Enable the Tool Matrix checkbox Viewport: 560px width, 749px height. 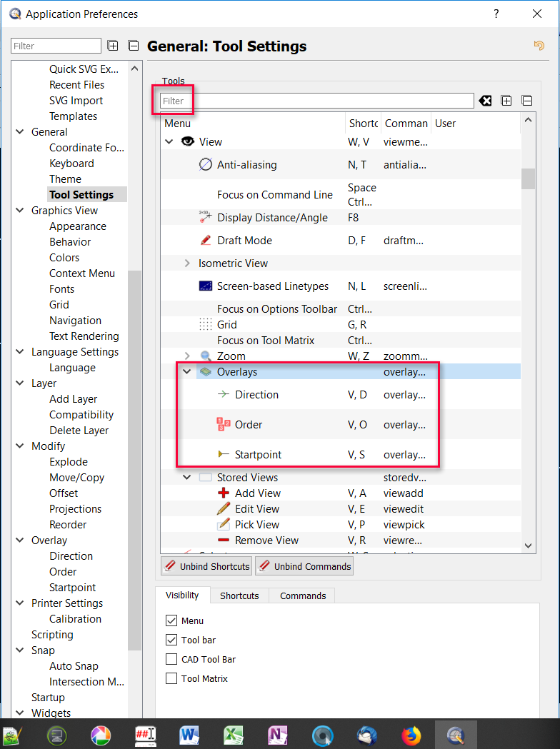171,678
